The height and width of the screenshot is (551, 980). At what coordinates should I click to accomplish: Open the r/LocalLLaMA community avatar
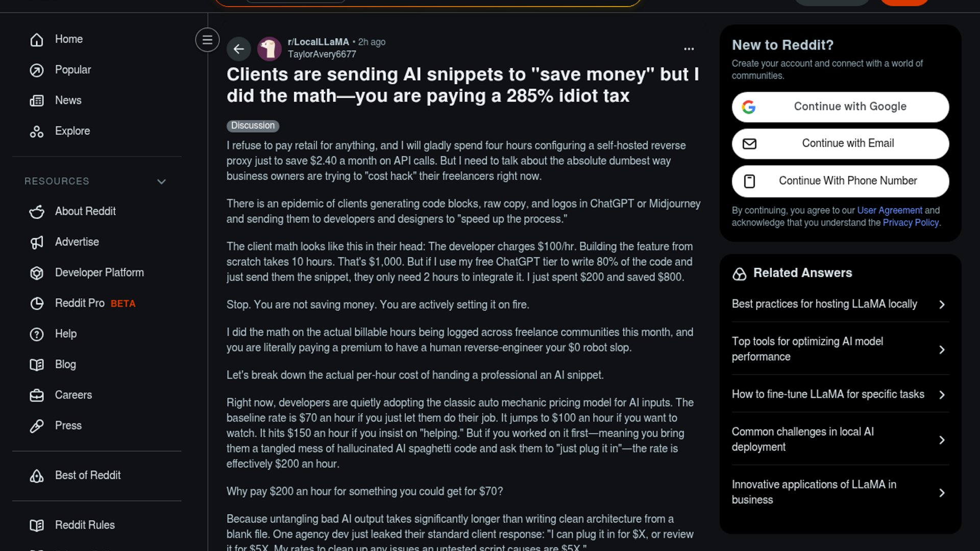pos(269,49)
